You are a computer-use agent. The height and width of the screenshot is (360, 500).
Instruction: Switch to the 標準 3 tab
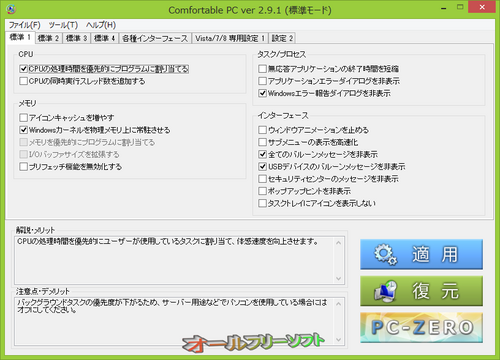pyautogui.click(x=77, y=38)
